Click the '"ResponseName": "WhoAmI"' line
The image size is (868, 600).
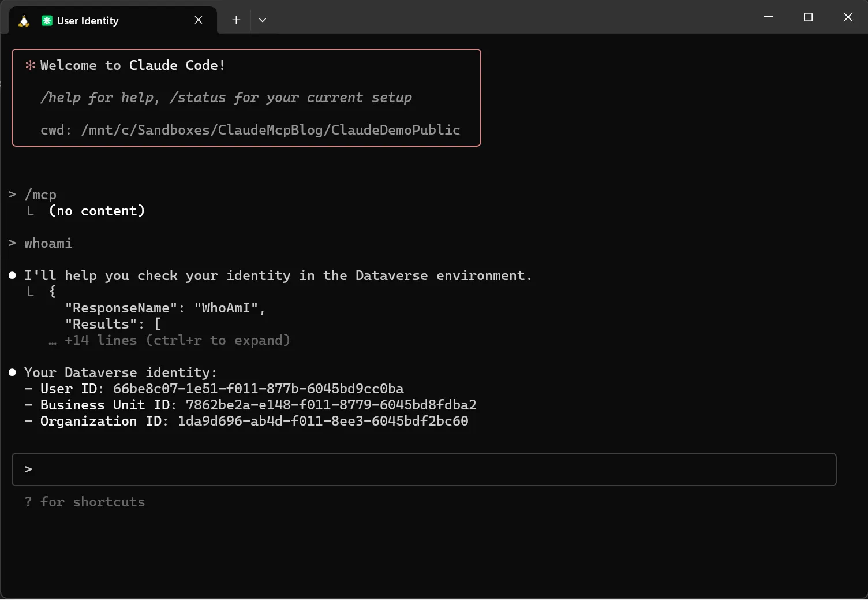pos(164,308)
